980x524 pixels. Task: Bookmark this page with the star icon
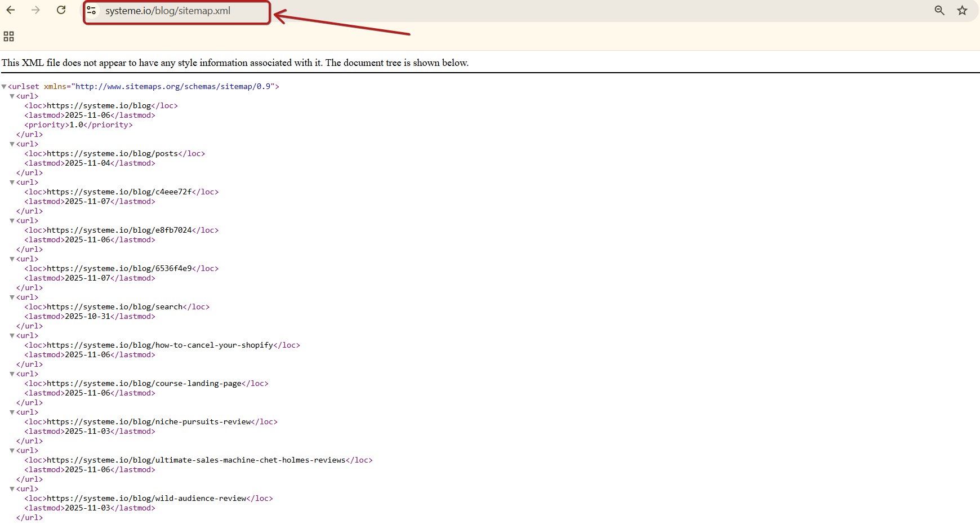pos(963,11)
